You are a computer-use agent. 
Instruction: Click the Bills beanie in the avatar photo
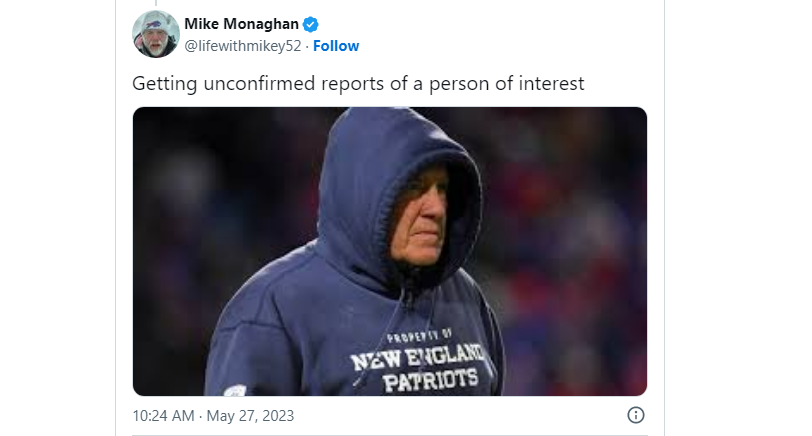coord(154,22)
